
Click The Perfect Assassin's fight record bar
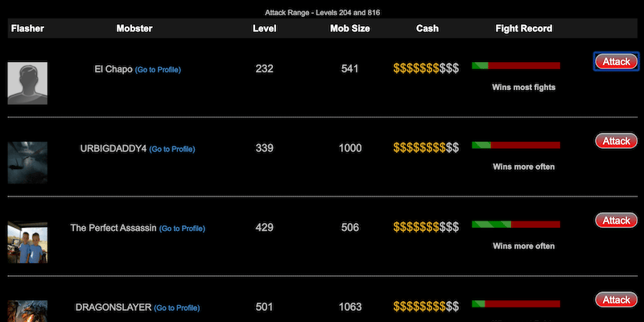pos(515,224)
